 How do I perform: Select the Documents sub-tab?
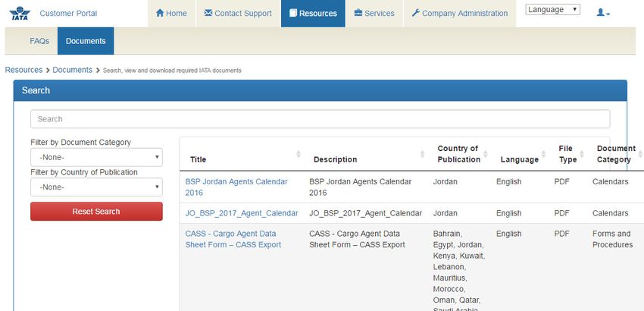[x=86, y=41]
